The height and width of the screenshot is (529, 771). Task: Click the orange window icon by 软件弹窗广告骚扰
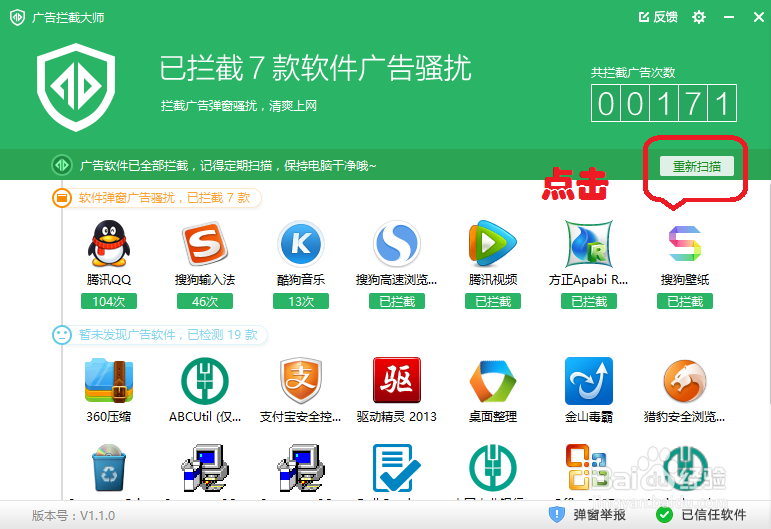62,198
